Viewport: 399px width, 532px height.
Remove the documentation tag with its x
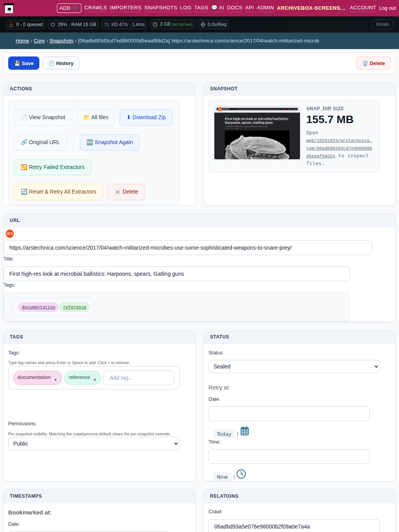[x=55, y=380]
